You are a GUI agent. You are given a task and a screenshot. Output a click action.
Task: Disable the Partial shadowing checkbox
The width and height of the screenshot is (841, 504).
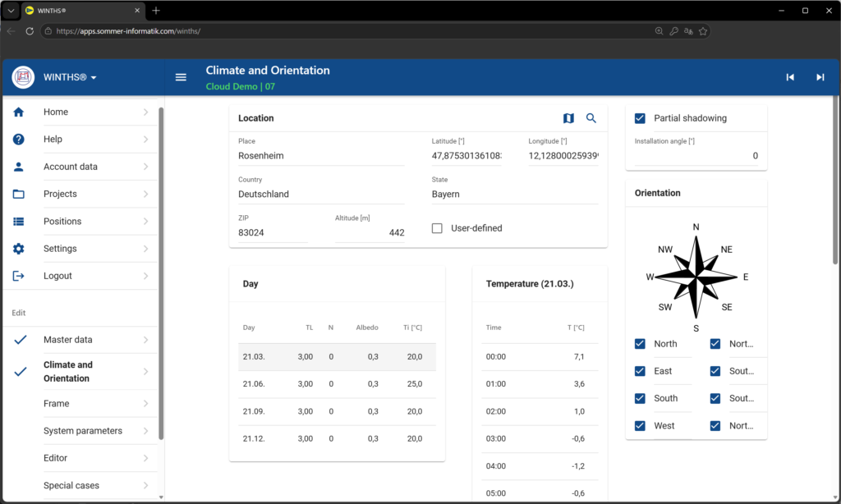(x=640, y=118)
